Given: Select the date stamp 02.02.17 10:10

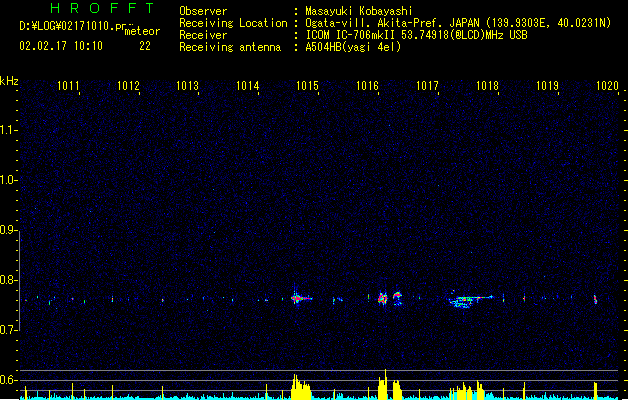Looking at the screenshot, I should [61, 46].
